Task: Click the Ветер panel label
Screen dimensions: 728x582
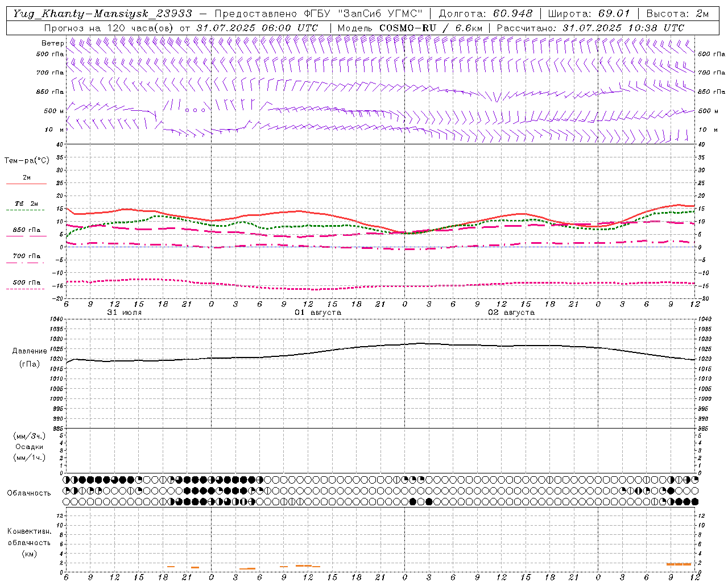Action: click(x=52, y=43)
